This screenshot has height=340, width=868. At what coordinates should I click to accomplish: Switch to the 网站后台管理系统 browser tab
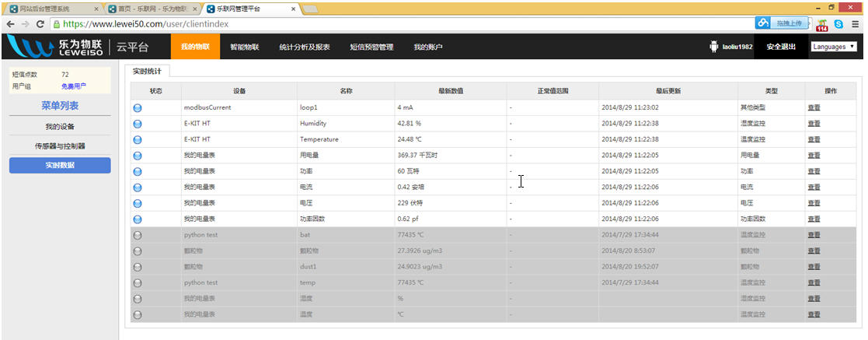coord(50,9)
